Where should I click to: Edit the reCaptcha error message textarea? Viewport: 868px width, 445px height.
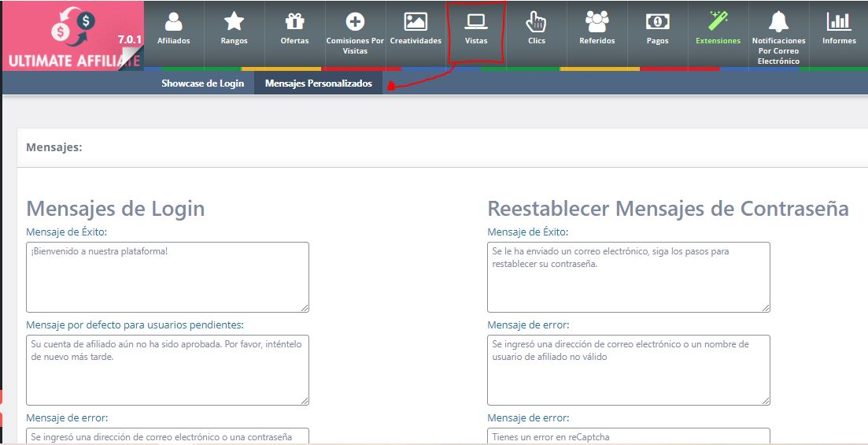[x=628, y=436]
